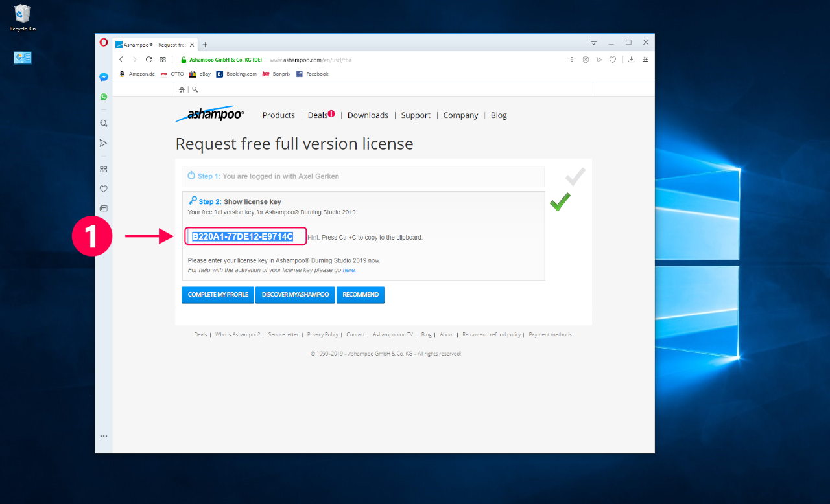Open the tab menu in title bar
Viewport: 830px width, 504px height.
[593, 42]
